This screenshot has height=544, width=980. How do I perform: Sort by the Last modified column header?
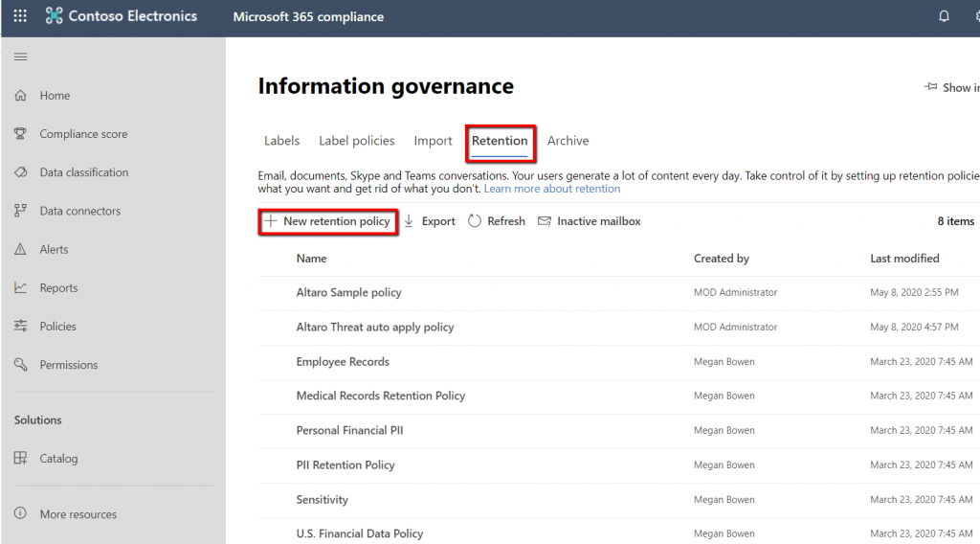pos(904,259)
